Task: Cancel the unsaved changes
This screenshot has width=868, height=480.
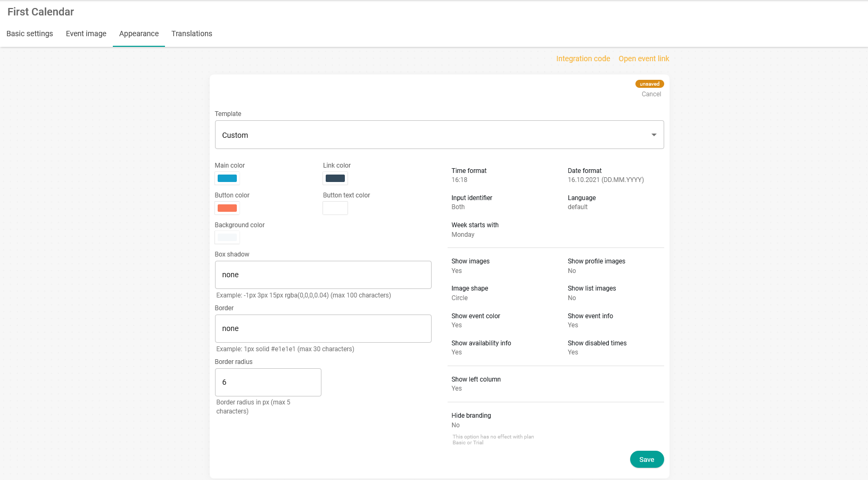Action: pyautogui.click(x=651, y=94)
